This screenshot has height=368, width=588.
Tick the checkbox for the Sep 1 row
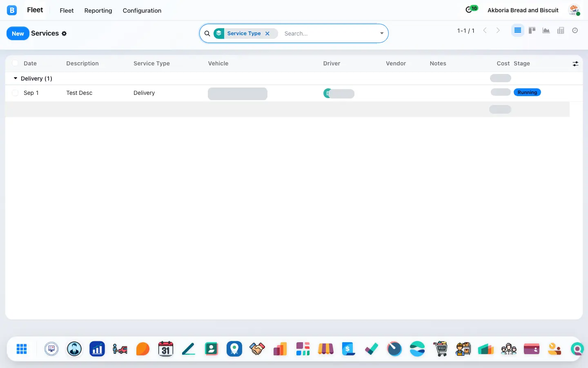(15, 93)
